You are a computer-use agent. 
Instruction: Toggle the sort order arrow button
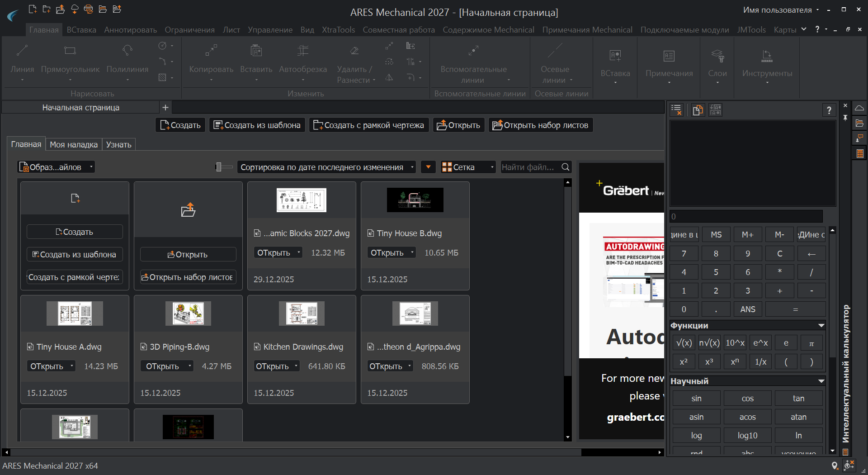(428, 167)
